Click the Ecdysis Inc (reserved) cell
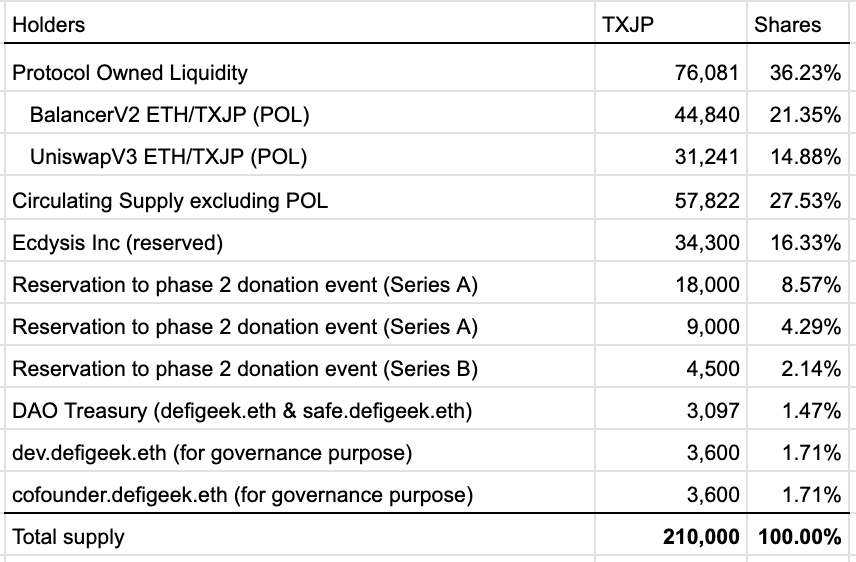856x562 pixels. tap(117, 242)
